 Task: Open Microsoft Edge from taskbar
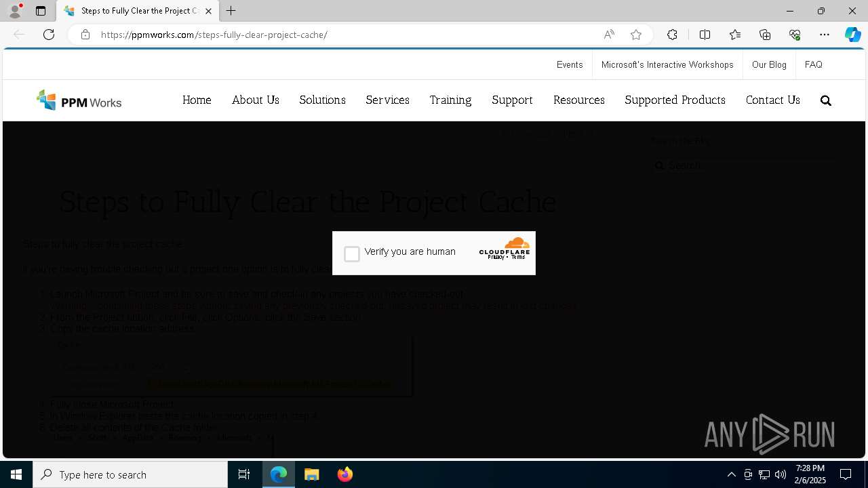click(x=279, y=474)
